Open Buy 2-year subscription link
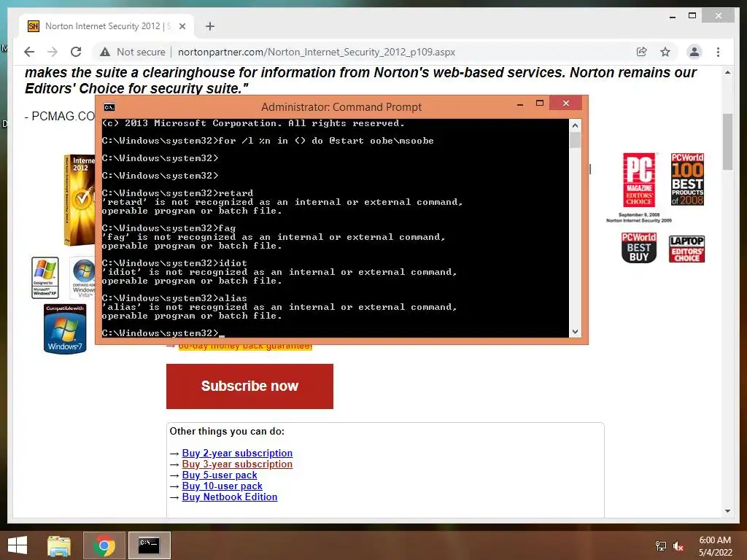Screen dimensions: 747x560 click(237, 453)
